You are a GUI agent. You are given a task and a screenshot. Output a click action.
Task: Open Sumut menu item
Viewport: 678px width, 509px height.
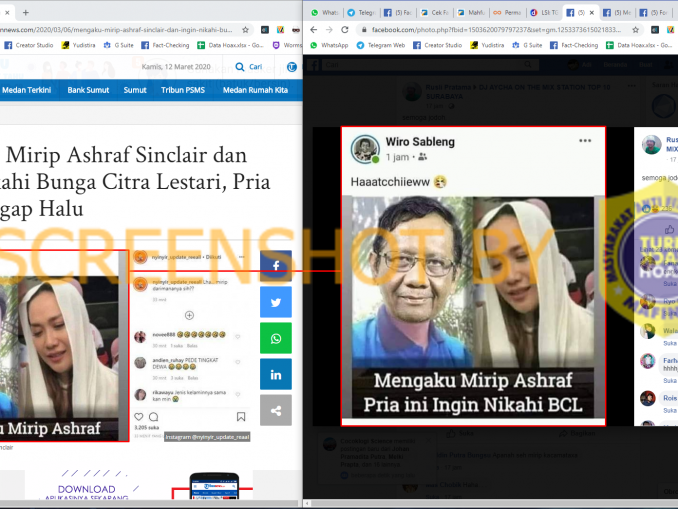tap(135, 90)
